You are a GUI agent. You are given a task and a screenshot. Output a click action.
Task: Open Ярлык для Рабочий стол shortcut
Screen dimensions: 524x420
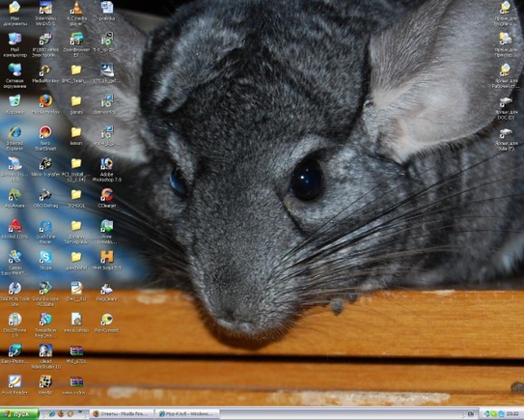click(506, 75)
